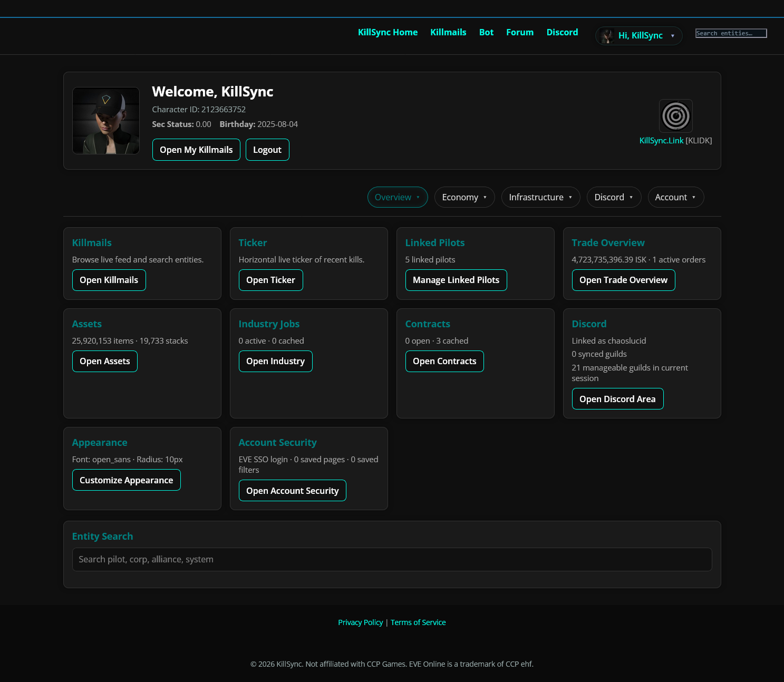The width and height of the screenshot is (784, 682).
Task: Open the Privacy Policy footer link
Action: tap(360, 622)
